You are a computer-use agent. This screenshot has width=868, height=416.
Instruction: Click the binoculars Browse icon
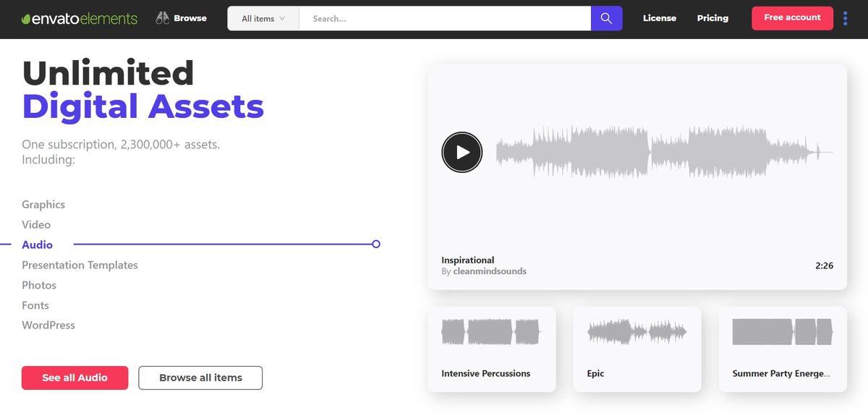[163, 19]
